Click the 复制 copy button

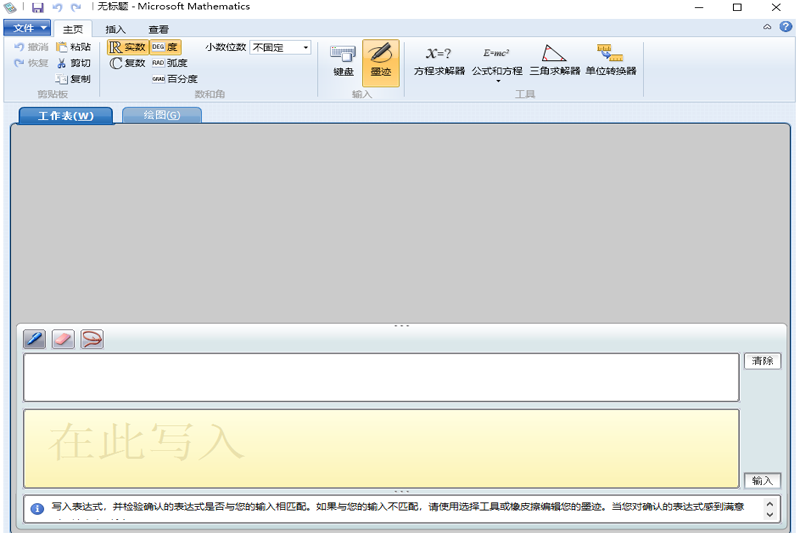[73, 79]
